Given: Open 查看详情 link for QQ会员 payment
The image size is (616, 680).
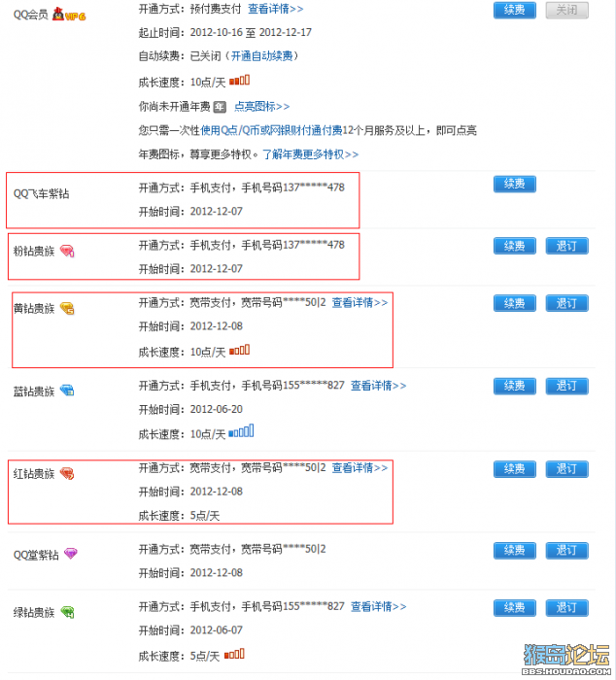Looking at the screenshot, I should [276, 9].
